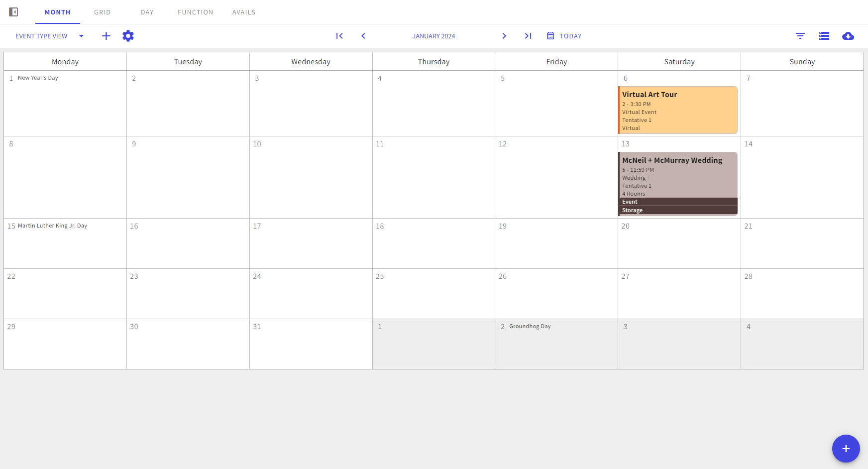
Task: Click the January 2024 month label
Action: (x=434, y=36)
